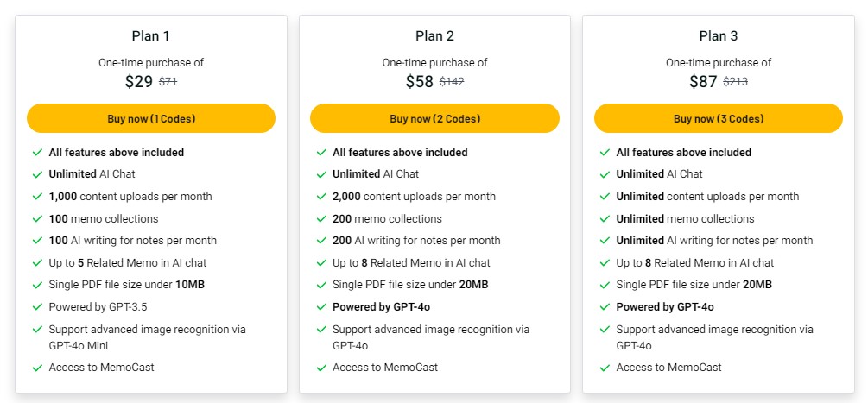Click Single PDF file size under 10MB text
Viewport: 868px width, 403px height.
[126, 285]
